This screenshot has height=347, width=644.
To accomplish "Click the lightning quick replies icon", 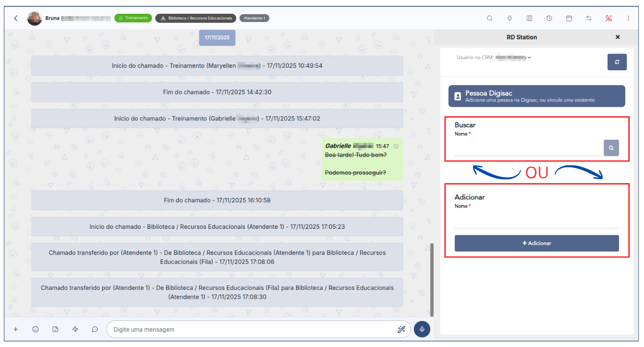I will pyautogui.click(x=75, y=329).
